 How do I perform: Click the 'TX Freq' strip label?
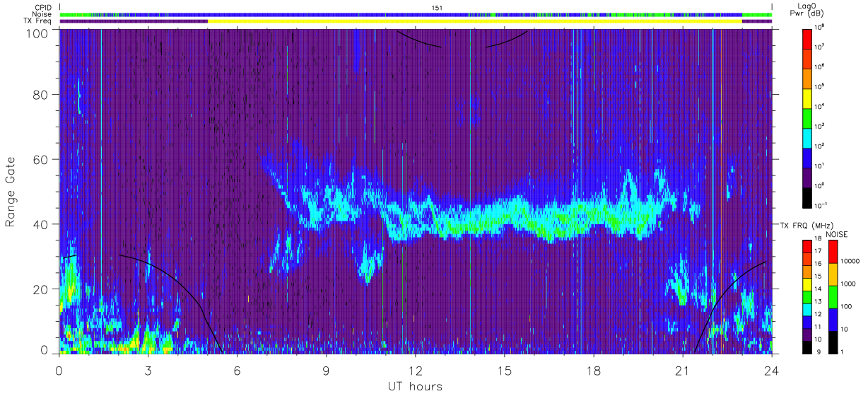pos(39,21)
